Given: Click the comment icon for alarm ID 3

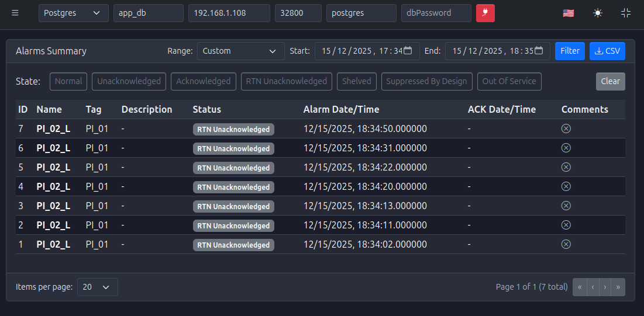Looking at the screenshot, I should (x=566, y=206).
